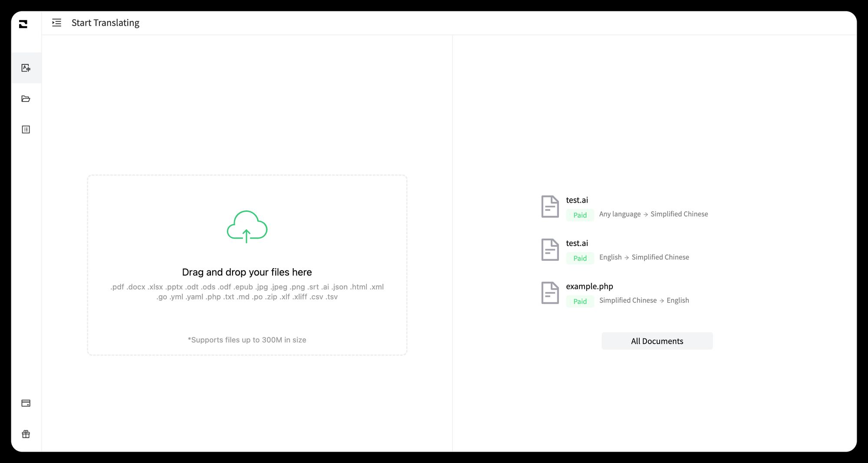
Task: Open the example.php document
Action: [589, 286]
